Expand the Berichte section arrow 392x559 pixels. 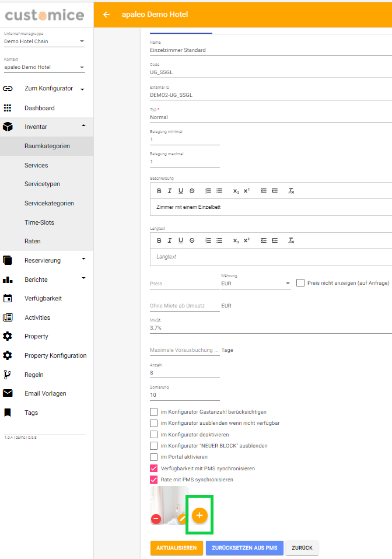(84, 278)
